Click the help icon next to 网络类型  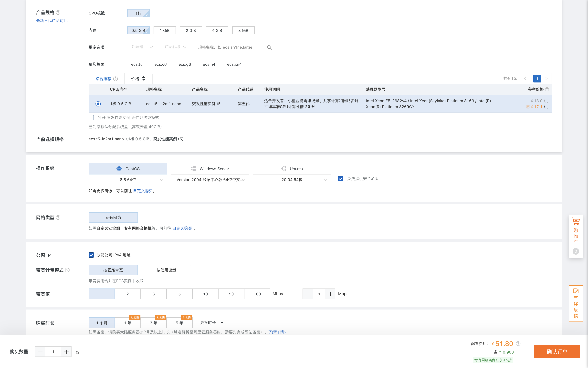pos(58,217)
